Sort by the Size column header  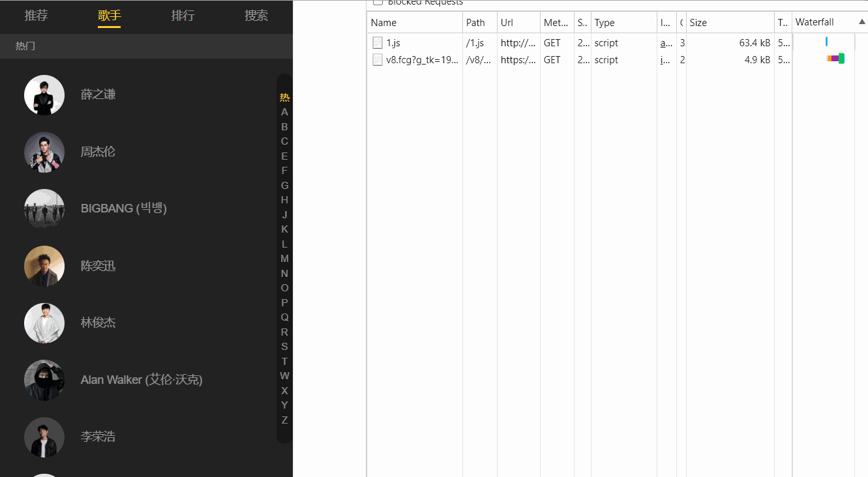click(730, 22)
